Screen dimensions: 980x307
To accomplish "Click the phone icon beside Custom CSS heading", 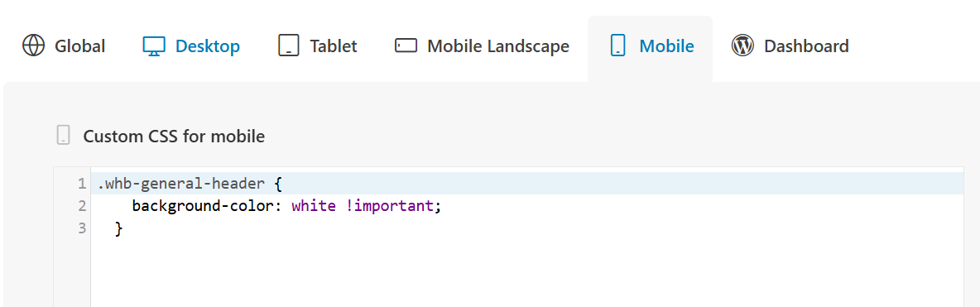I will pyautogui.click(x=63, y=136).
